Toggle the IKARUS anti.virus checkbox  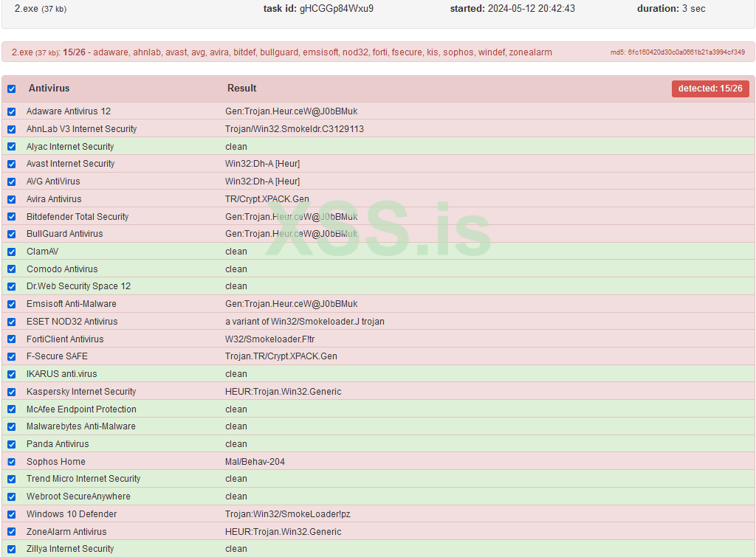[x=12, y=374]
